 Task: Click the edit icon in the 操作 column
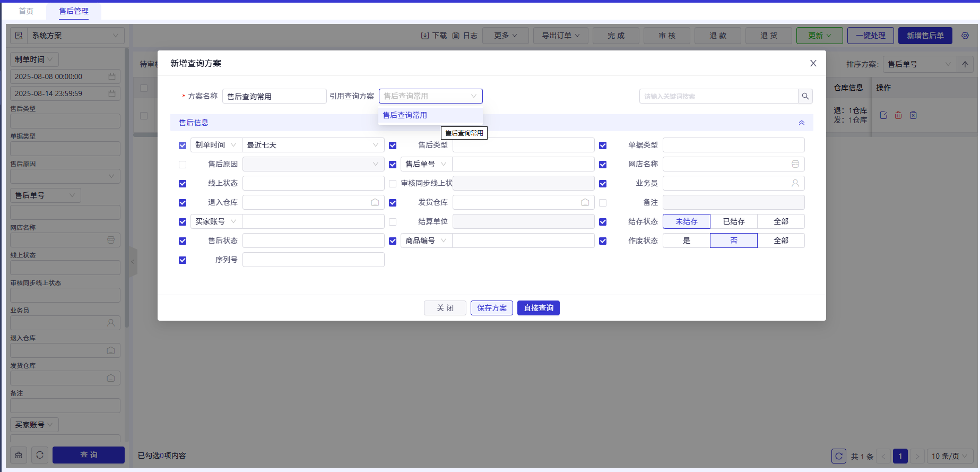[883, 115]
